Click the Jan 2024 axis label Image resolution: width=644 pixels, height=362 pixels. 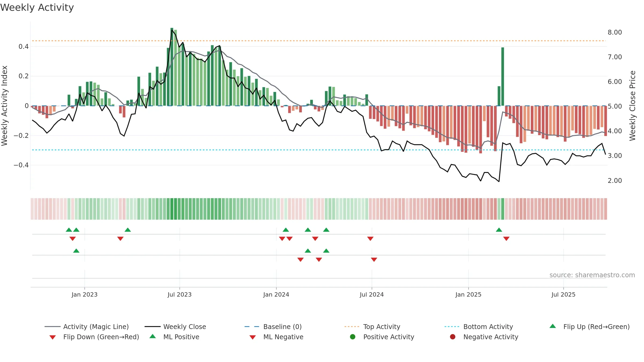[276, 294]
